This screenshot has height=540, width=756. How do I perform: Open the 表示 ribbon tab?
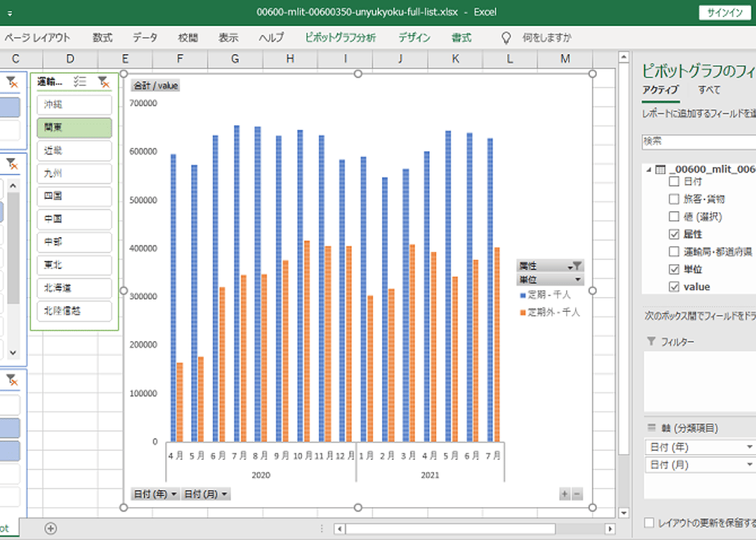click(x=228, y=38)
